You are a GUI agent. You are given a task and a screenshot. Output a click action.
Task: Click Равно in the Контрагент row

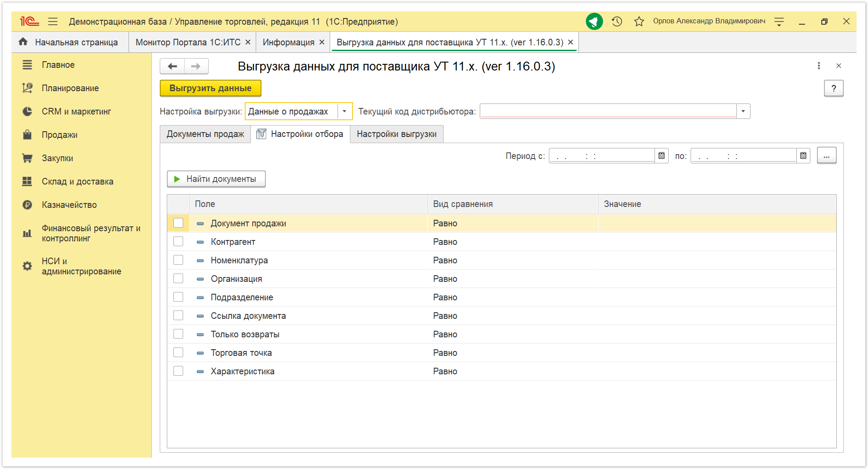click(445, 242)
